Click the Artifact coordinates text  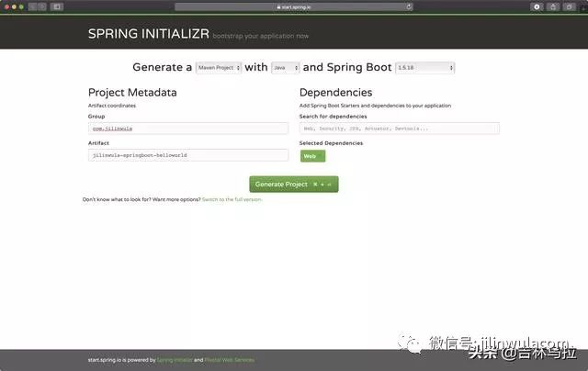coord(112,106)
